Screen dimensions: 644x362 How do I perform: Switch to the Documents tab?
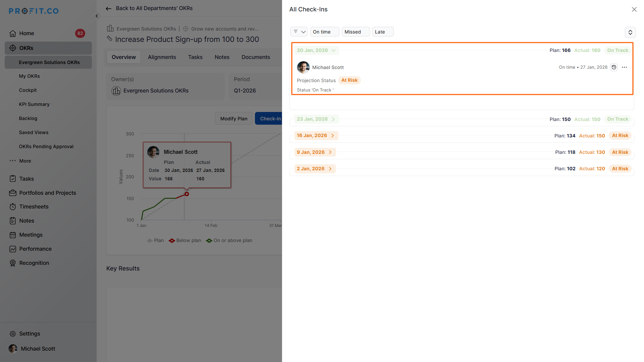click(256, 57)
